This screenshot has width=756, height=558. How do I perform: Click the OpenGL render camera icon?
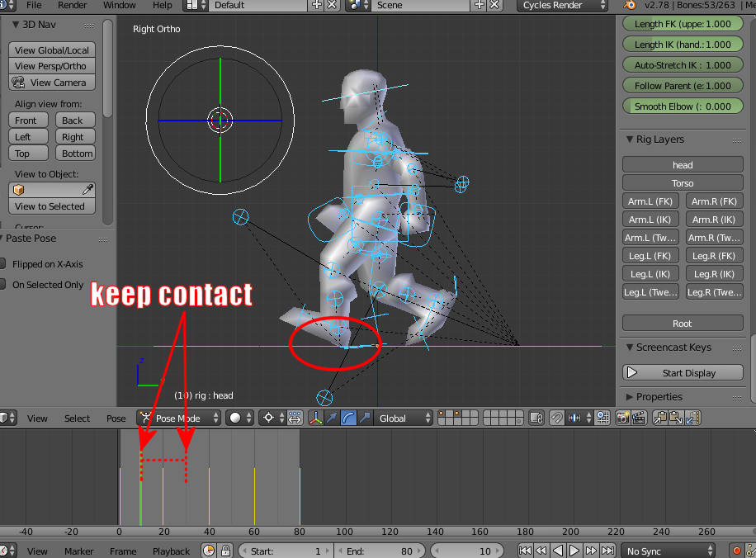(623, 418)
